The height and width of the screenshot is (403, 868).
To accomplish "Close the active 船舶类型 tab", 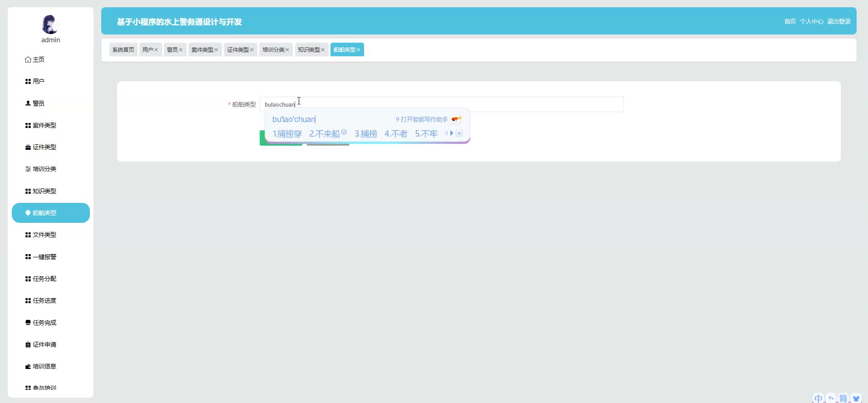I will click(x=358, y=50).
